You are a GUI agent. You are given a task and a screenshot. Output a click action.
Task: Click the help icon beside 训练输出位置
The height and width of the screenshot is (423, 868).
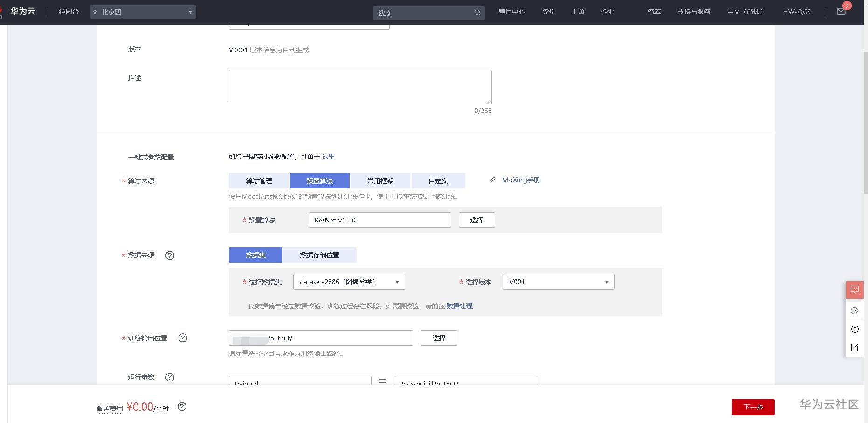coord(183,338)
